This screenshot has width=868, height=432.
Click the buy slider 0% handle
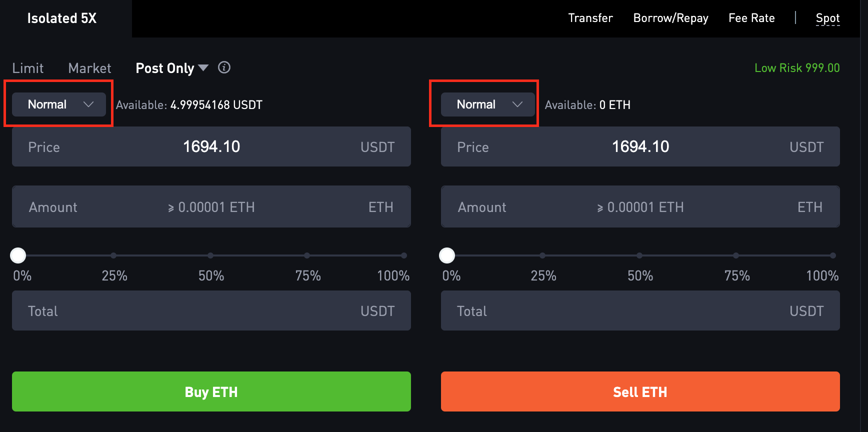(x=18, y=255)
